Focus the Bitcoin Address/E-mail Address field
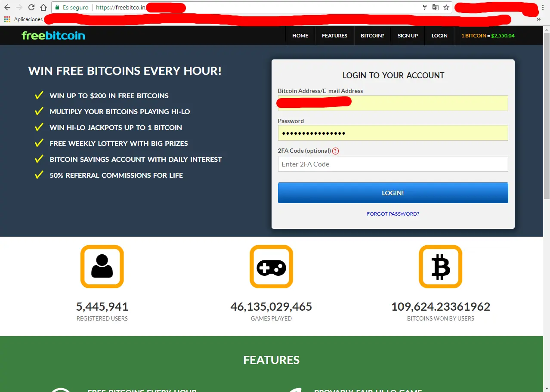This screenshot has width=550, height=392. click(393, 103)
